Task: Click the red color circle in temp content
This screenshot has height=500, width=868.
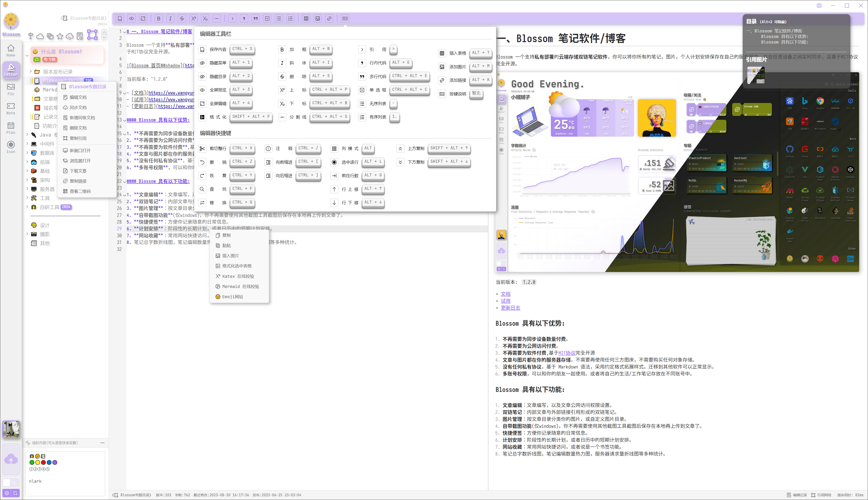Action: (x=43, y=462)
